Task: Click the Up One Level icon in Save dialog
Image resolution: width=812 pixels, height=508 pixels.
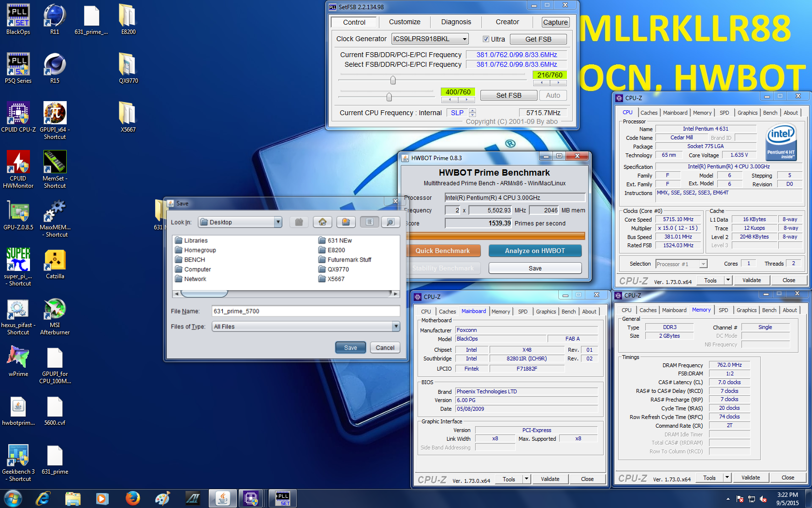Action: pyautogui.click(x=299, y=222)
